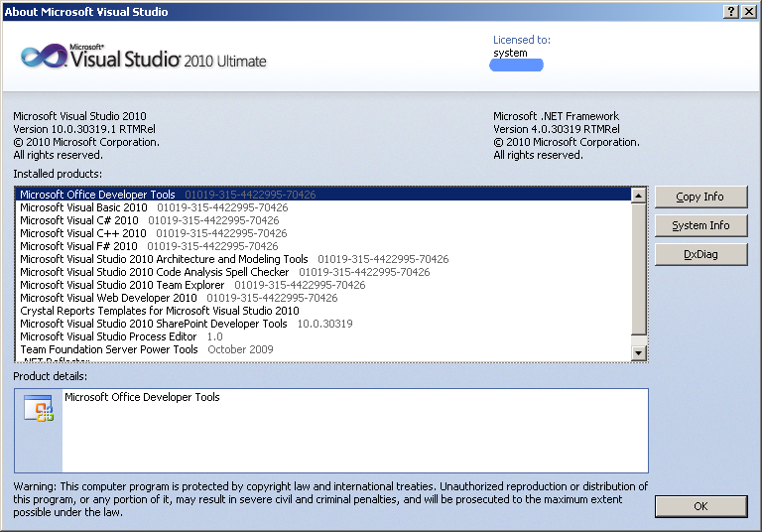Select Microsoft Visual F# 2010 item
Viewport: 762px width, 532px height.
click(78, 246)
